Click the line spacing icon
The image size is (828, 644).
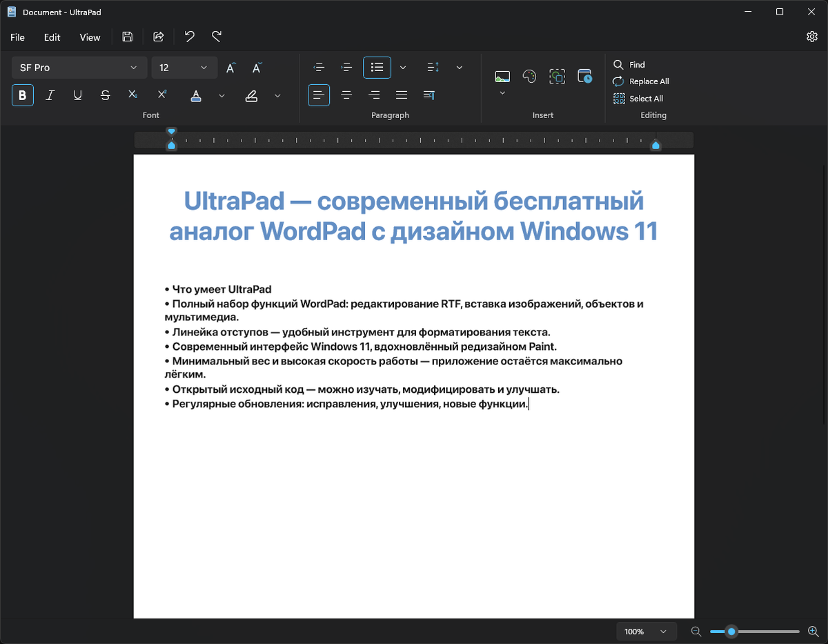point(433,68)
